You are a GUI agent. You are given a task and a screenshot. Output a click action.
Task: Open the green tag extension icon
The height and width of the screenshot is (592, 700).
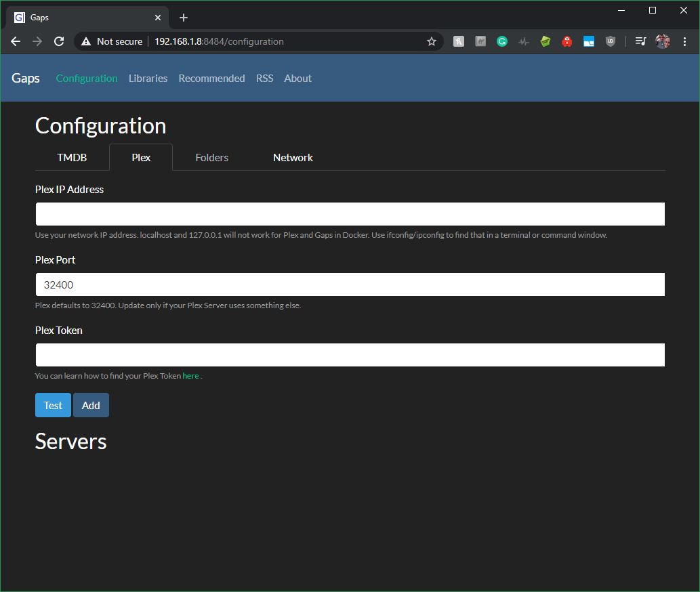[545, 41]
